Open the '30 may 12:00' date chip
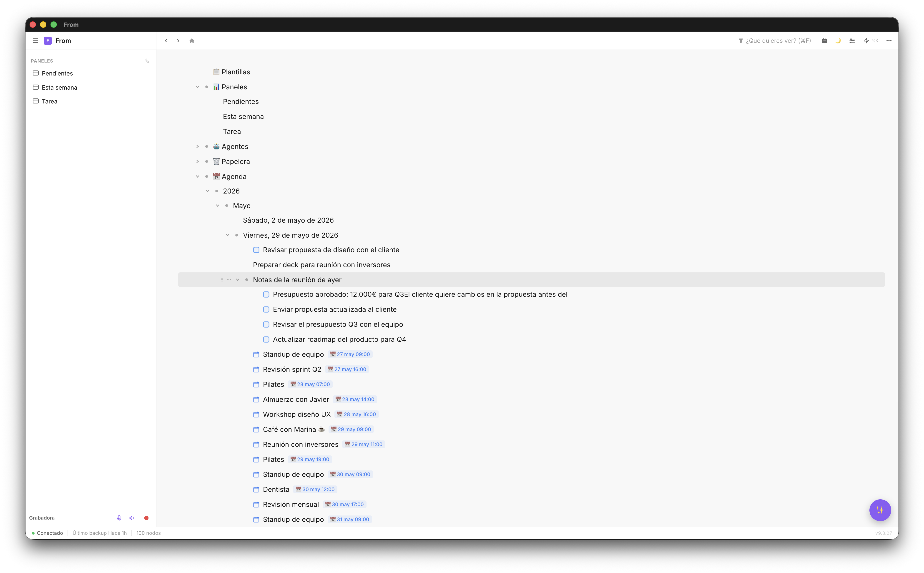This screenshot has width=924, height=573. coord(315,489)
